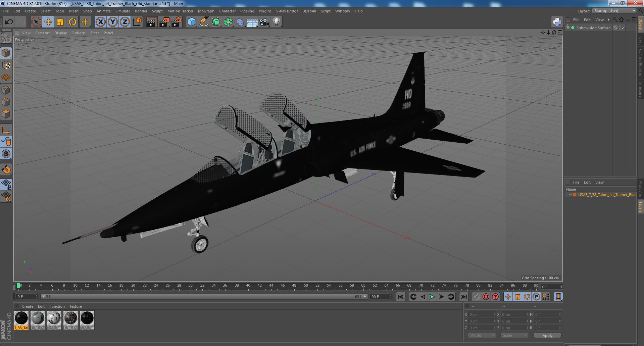Open the Layers manager View menu

point(599,182)
